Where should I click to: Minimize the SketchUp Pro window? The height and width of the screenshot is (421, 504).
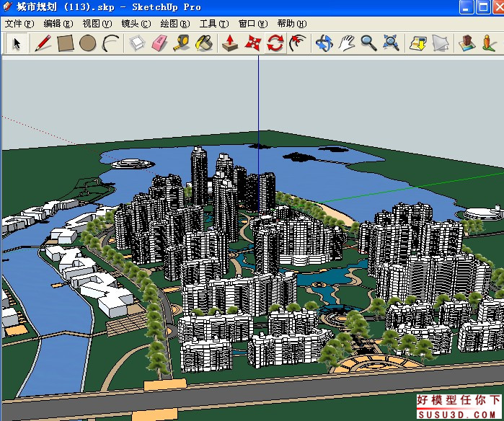[x=467, y=7]
